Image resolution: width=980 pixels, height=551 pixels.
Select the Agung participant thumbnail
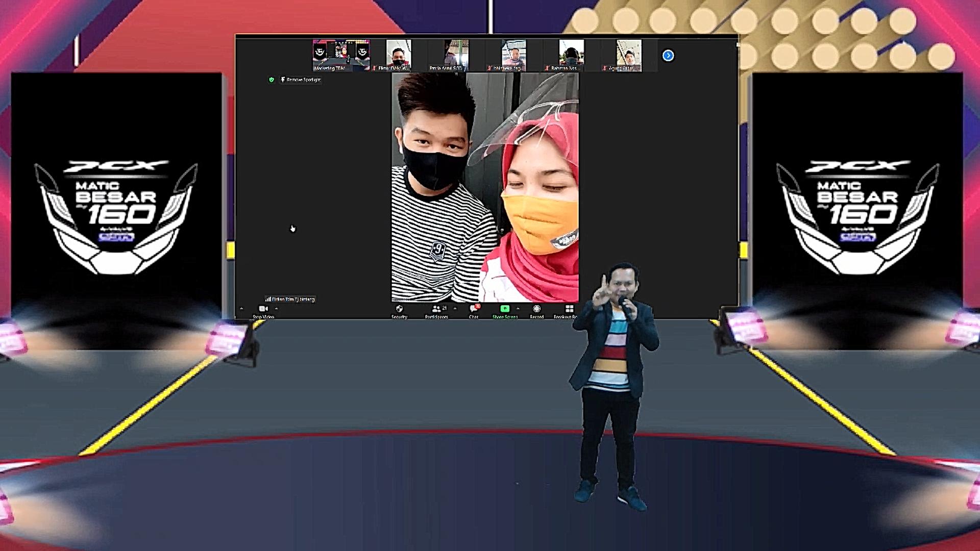pyautogui.click(x=629, y=55)
